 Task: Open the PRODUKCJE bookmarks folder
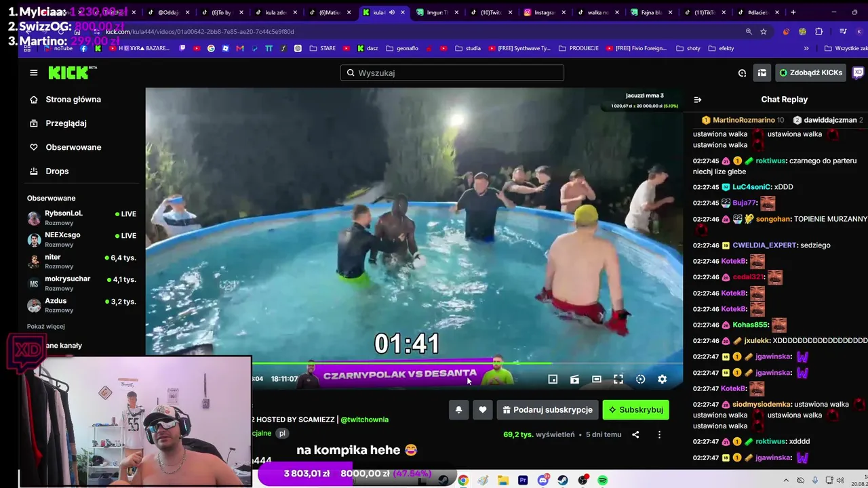[x=578, y=49]
